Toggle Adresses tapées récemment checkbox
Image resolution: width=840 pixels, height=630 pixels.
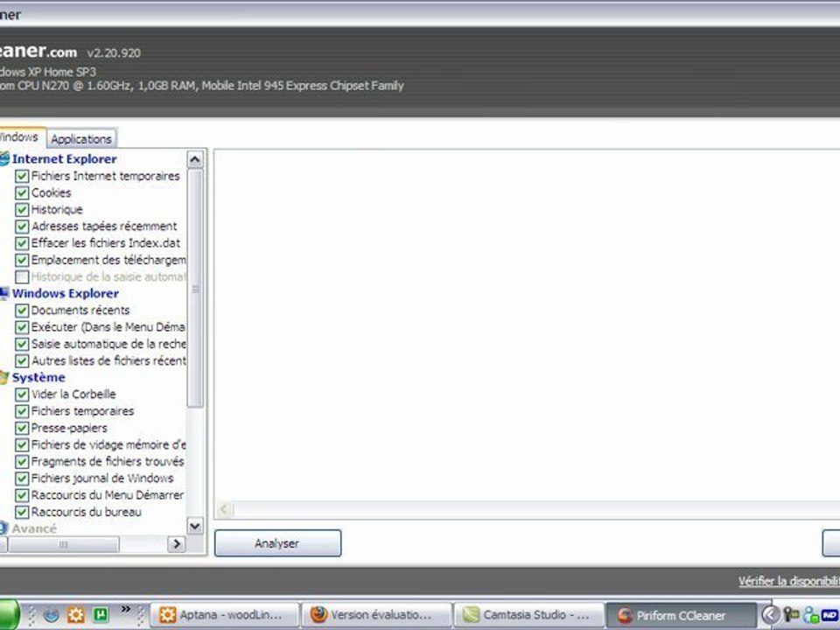point(22,227)
